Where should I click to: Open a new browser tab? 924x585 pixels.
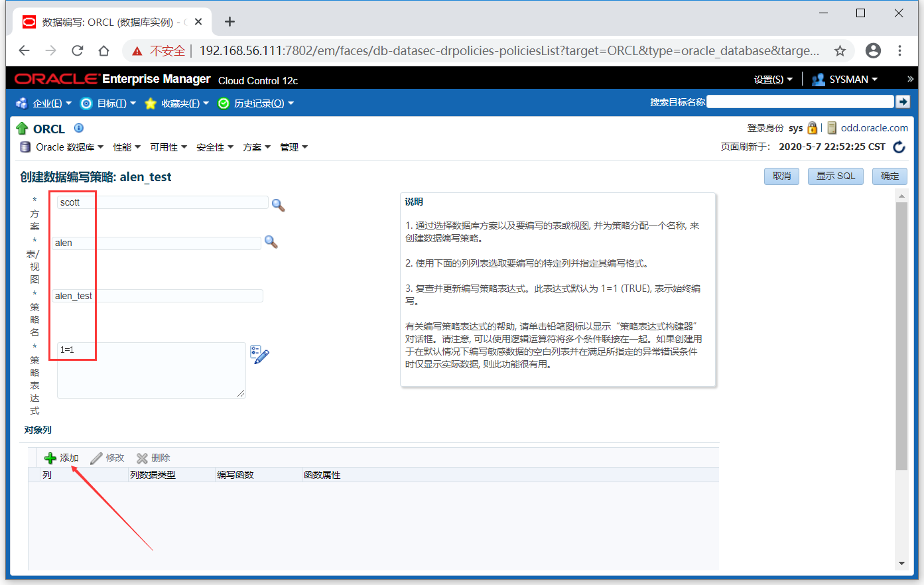coord(230,22)
